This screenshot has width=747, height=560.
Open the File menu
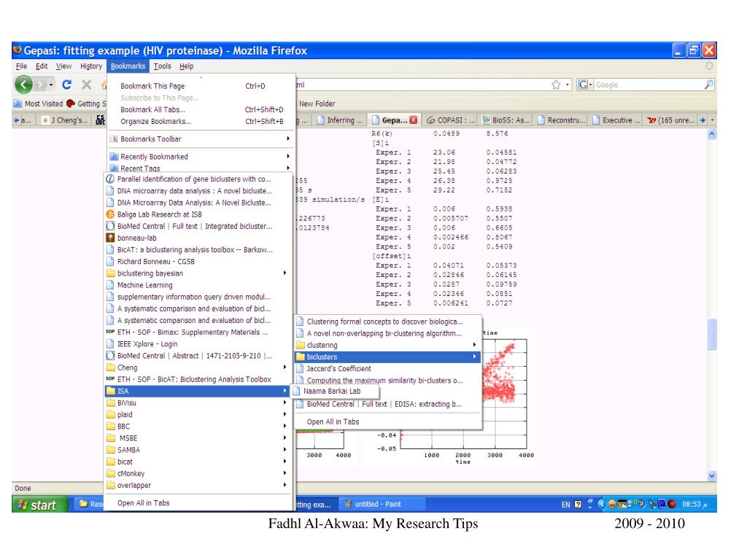[x=21, y=66]
